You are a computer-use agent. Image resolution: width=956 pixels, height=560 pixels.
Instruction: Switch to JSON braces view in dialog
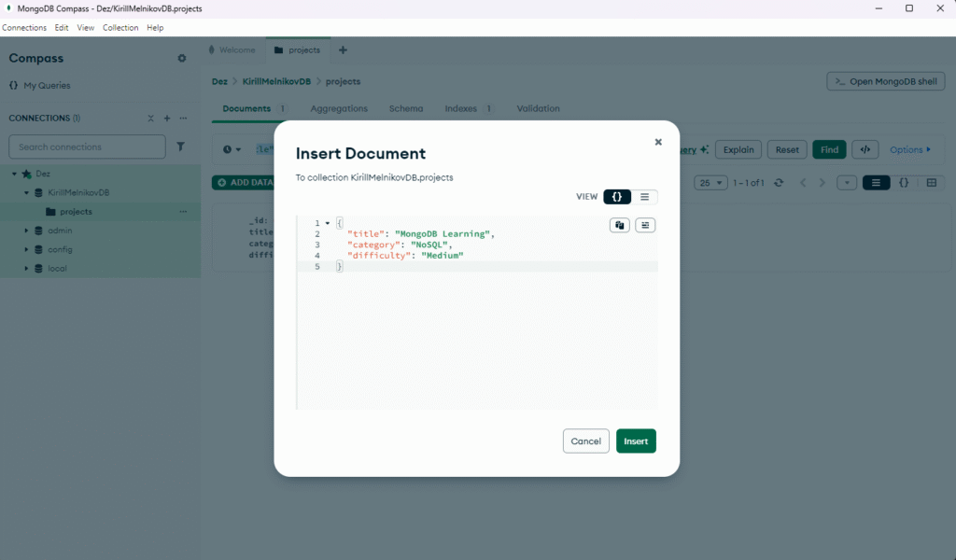617,197
